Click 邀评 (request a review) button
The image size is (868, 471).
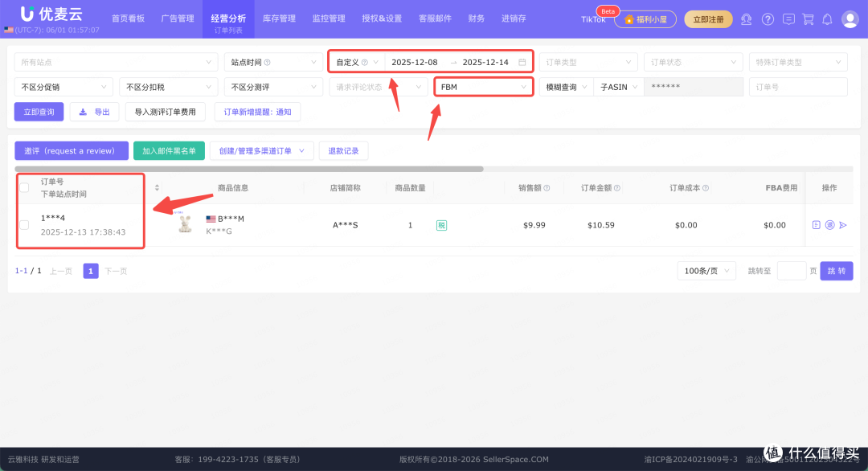click(72, 150)
